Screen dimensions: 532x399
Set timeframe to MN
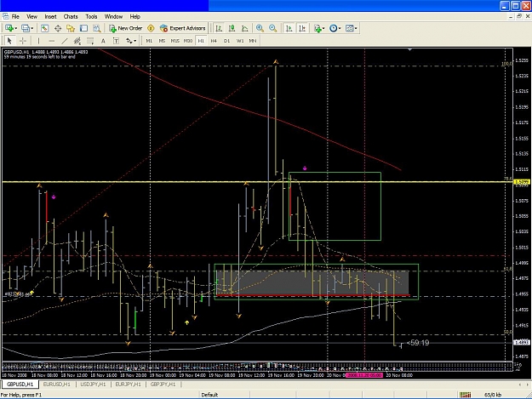tap(253, 41)
